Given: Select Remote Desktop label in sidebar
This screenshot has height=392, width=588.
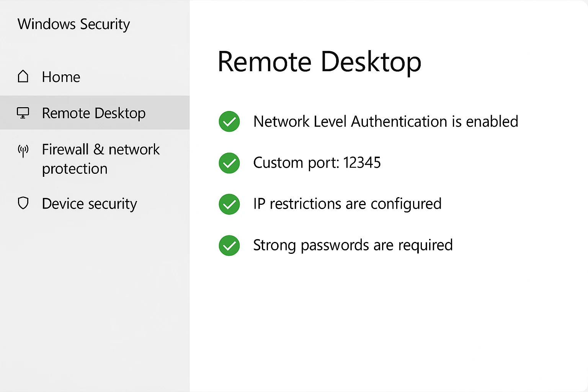Looking at the screenshot, I should 94,113.
